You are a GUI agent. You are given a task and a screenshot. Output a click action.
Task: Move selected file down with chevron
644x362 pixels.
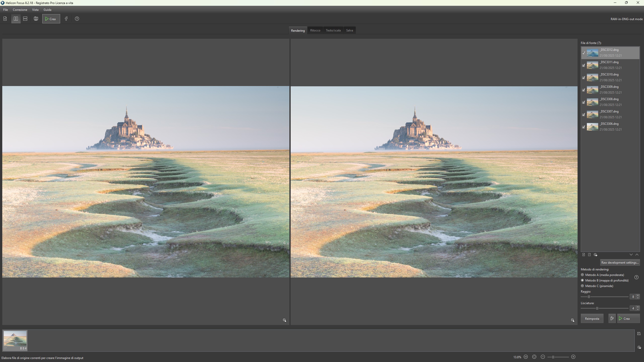631,255
